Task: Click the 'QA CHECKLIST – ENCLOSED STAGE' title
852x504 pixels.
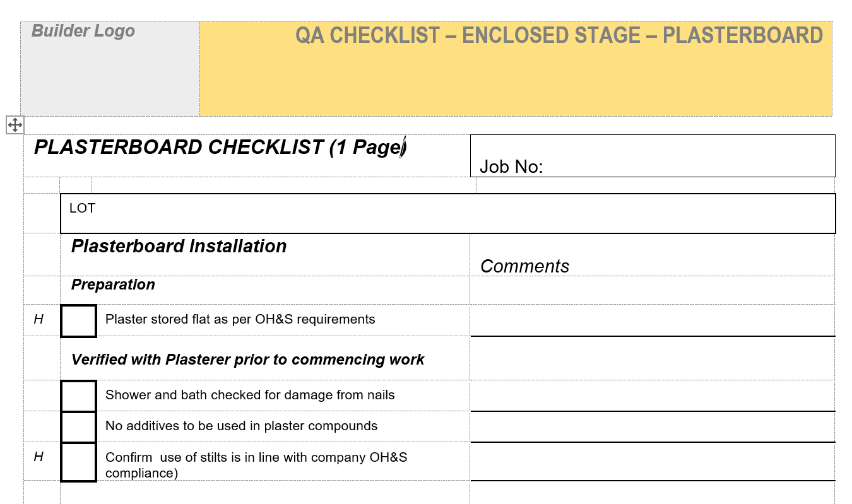Action: pos(559,35)
